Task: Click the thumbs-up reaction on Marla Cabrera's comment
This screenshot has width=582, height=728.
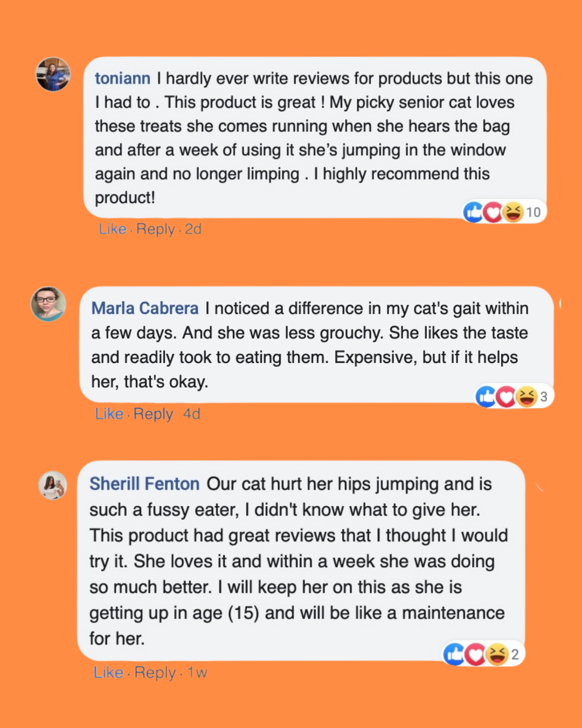Action: tap(486, 397)
